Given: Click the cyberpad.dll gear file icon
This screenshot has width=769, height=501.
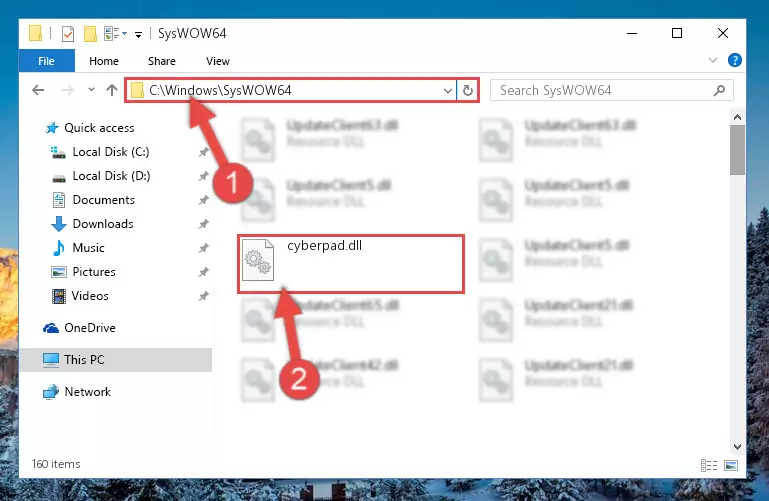Looking at the screenshot, I should (258, 260).
